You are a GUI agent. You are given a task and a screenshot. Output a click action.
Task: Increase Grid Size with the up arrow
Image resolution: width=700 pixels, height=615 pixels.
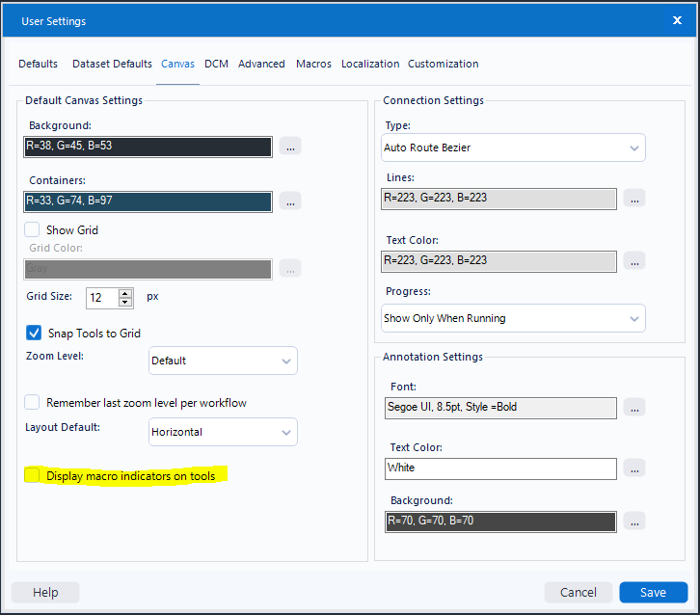[x=124, y=292]
